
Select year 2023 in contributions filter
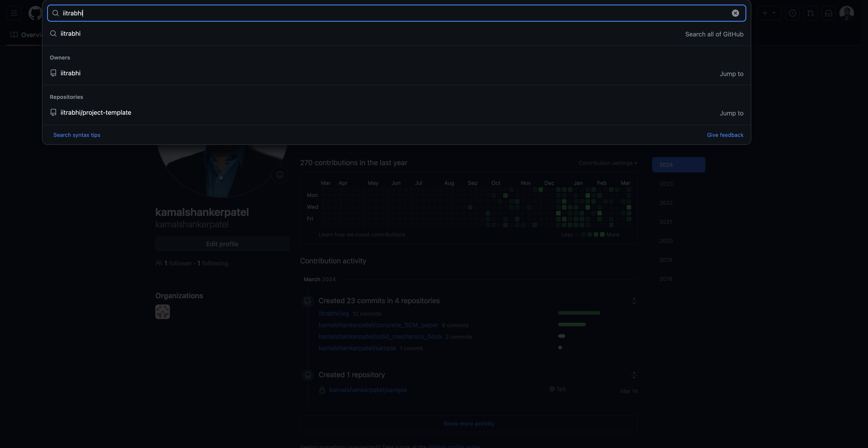[666, 184]
